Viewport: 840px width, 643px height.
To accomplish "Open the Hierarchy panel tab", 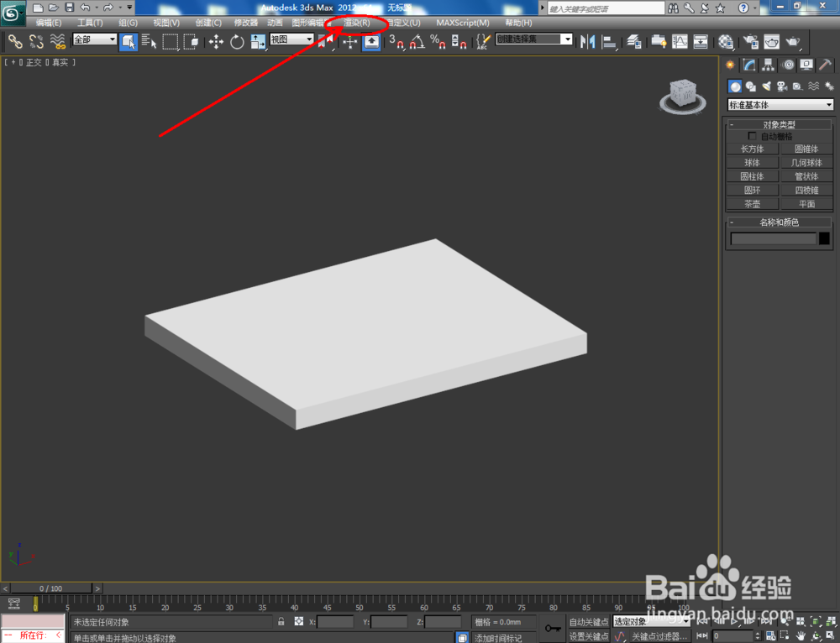I will [x=769, y=65].
